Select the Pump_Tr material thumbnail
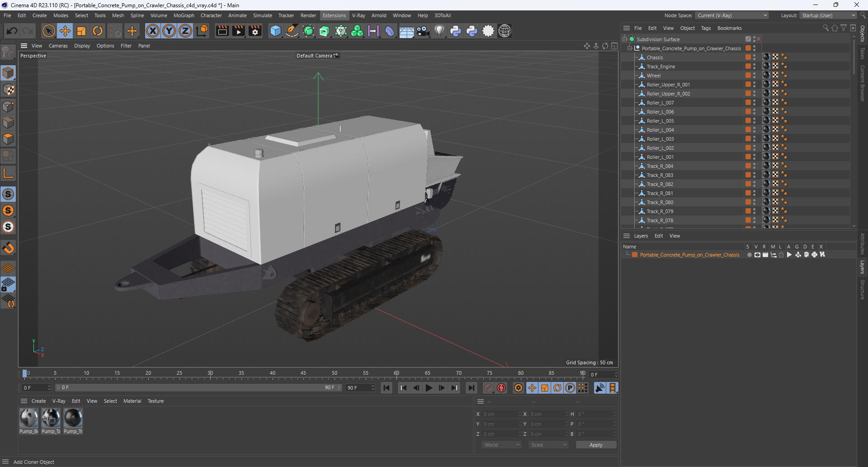This screenshot has width=868, height=467. coord(73,418)
